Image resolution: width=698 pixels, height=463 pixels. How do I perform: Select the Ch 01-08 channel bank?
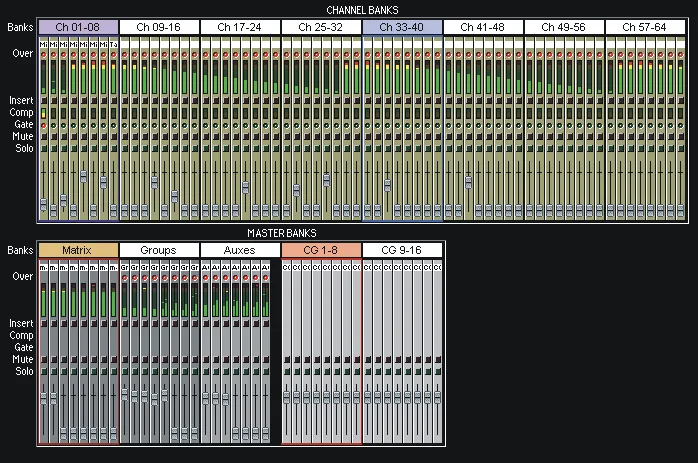pyautogui.click(x=78, y=27)
